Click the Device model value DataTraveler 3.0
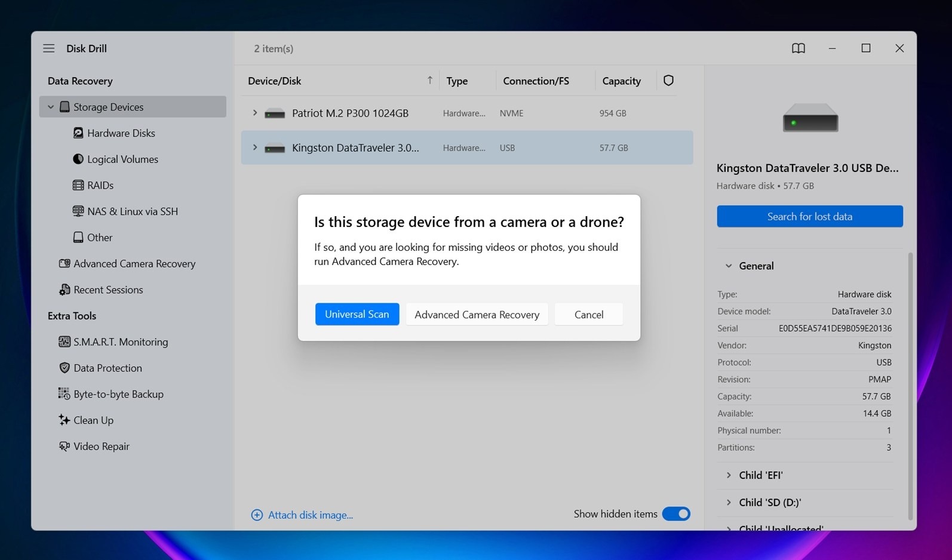The width and height of the screenshot is (952, 560). pos(861,311)
